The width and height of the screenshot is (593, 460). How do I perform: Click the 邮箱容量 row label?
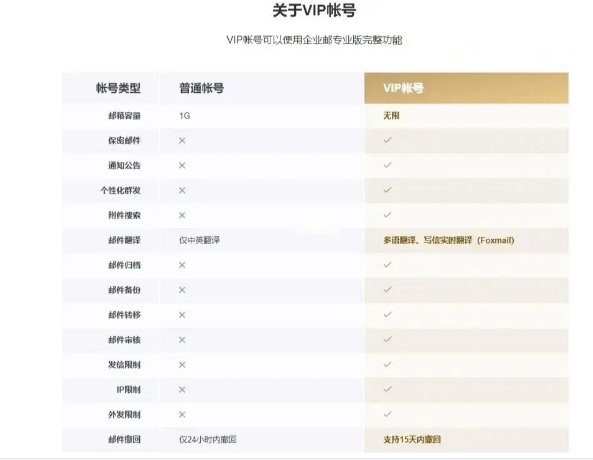tap(124, 116)
